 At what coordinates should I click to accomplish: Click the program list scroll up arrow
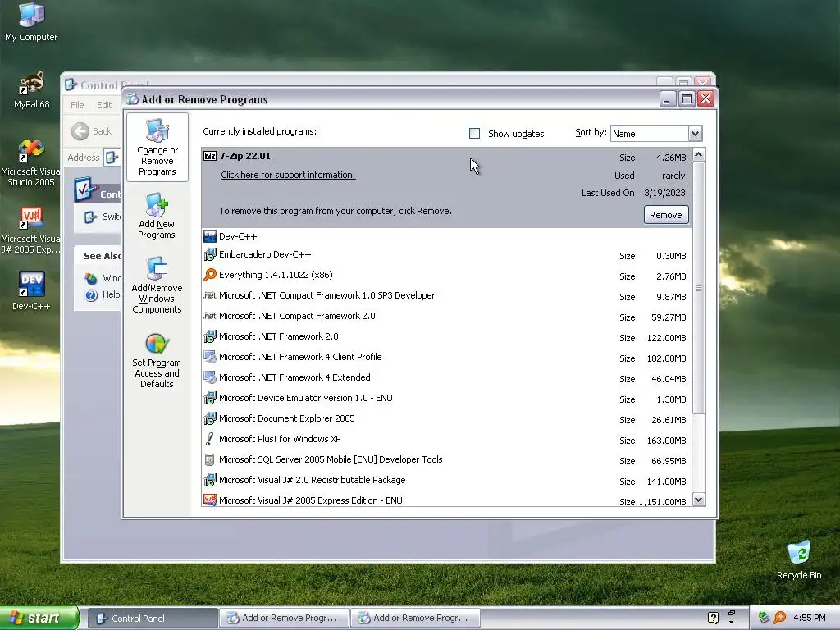(x=699, y=155)
